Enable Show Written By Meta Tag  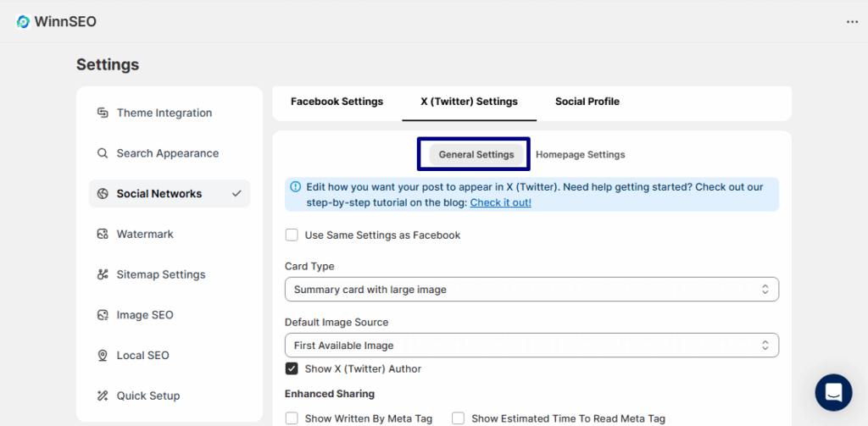click(292, 418)
